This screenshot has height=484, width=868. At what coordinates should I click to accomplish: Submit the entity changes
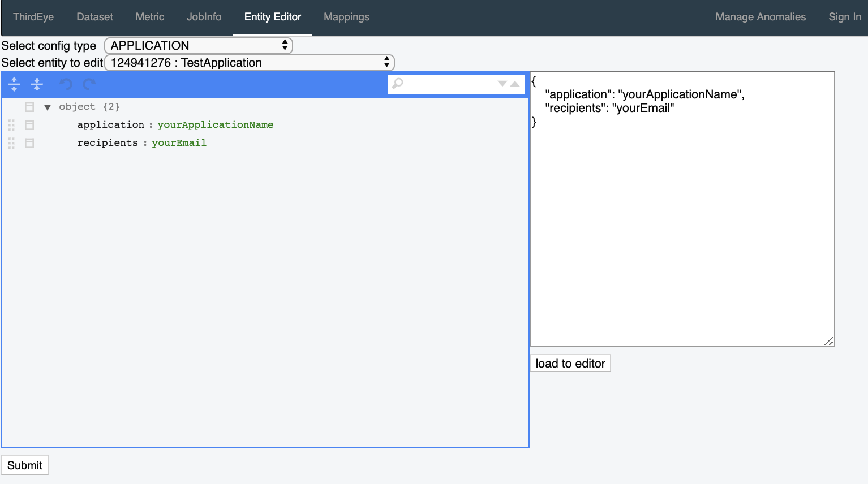(25, 465)
